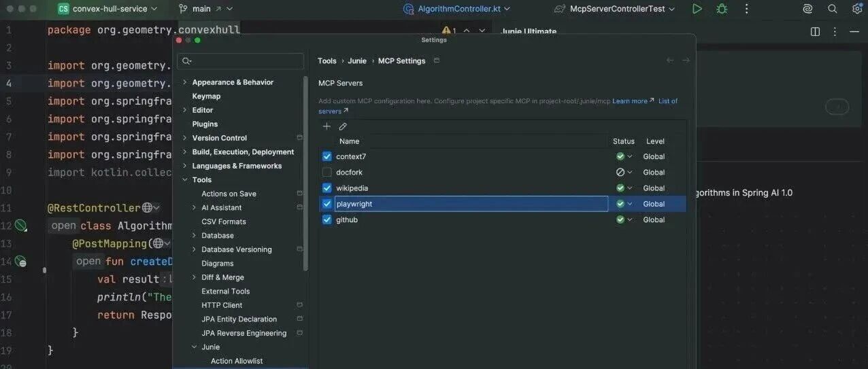This screenshot has width=868, height=369.
Task: Open the github status dropdown arrow
Action: 630,219
